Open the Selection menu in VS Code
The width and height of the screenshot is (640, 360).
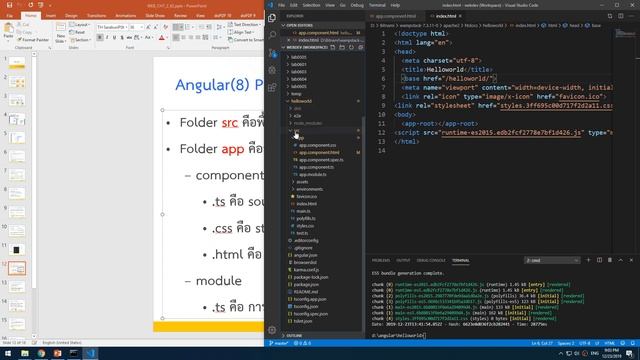point(311,5)
